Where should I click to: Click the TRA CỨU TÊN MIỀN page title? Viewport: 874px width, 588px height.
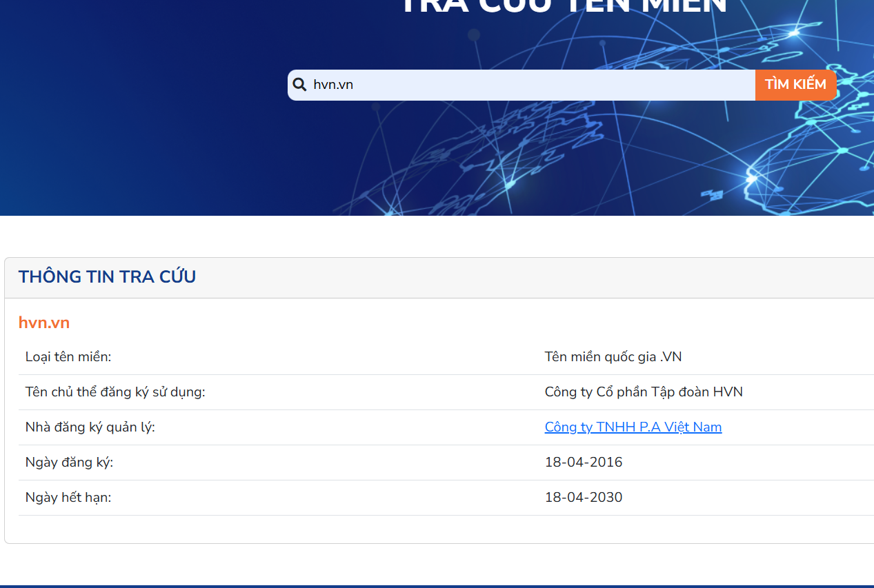(x=564, y=7)
